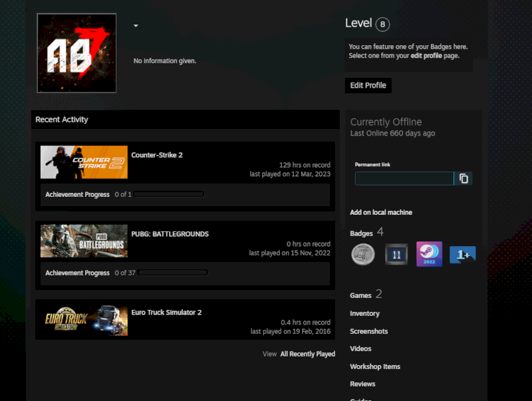The height and width of the screenshot is (401, 532).
Task: Click the level 8 badge circle
Action: [382, 25]
